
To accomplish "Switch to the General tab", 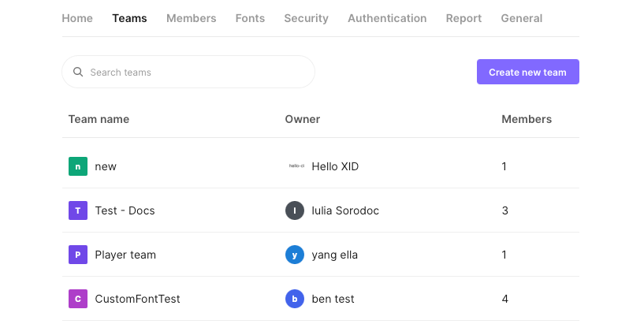I will tap(521, 18).
